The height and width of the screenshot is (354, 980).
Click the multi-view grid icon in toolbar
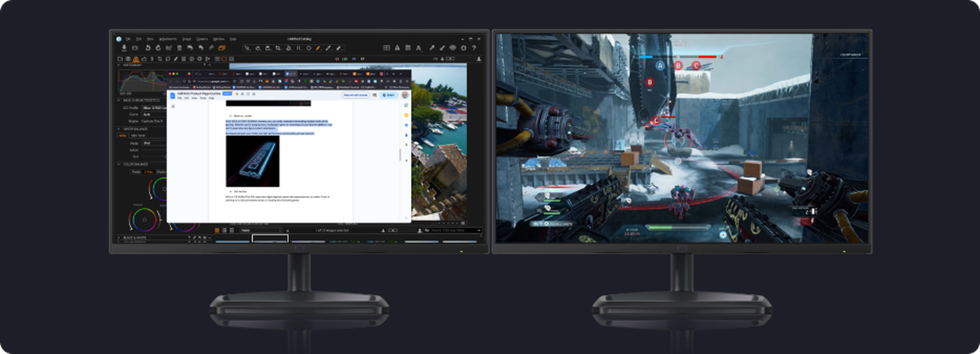386,48
